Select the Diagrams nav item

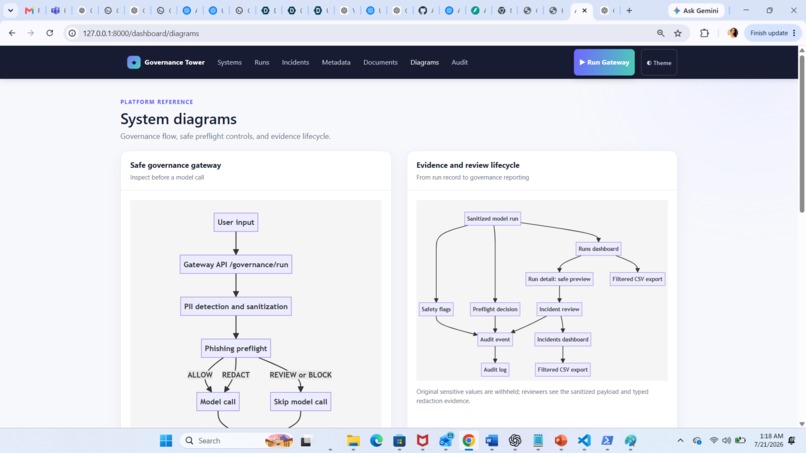coord(425,62)
